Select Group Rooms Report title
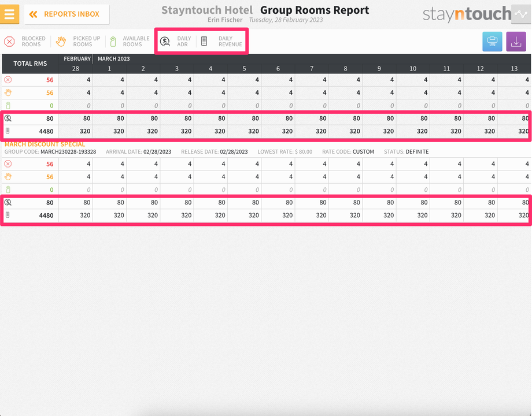Image resolution: width=532 pixels, height=416 pixels. (315, 10)
